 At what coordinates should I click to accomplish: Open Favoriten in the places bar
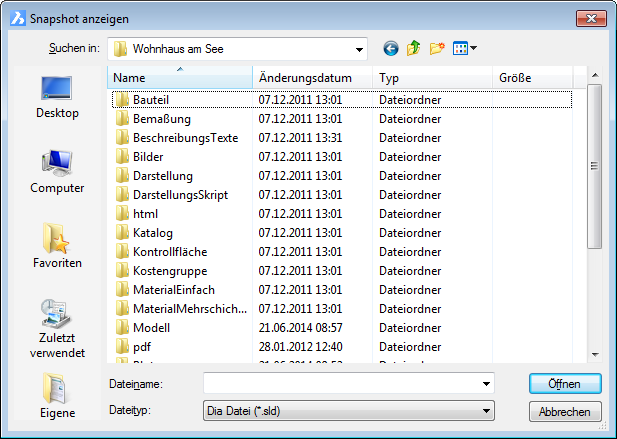point(57,247)
